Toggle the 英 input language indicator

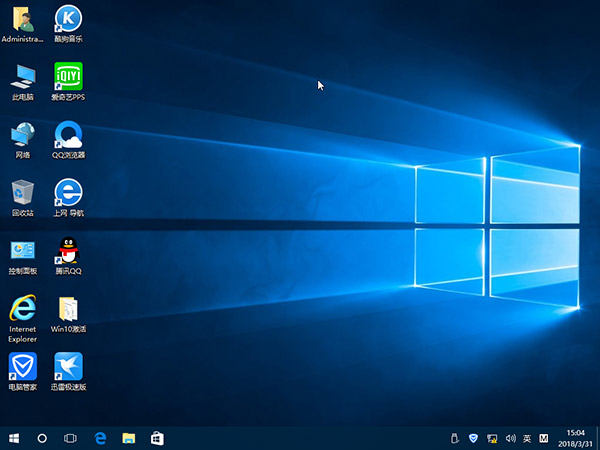tap(527, 438)
